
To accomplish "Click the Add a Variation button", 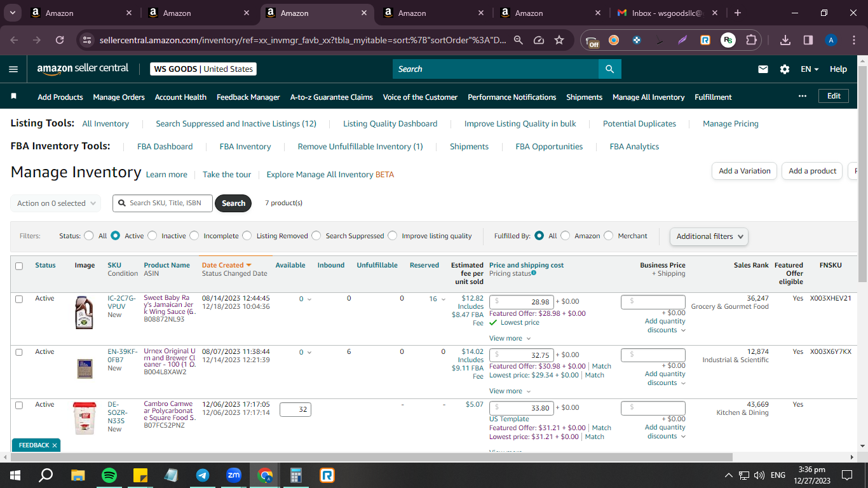I will click(x=744, y=171).
